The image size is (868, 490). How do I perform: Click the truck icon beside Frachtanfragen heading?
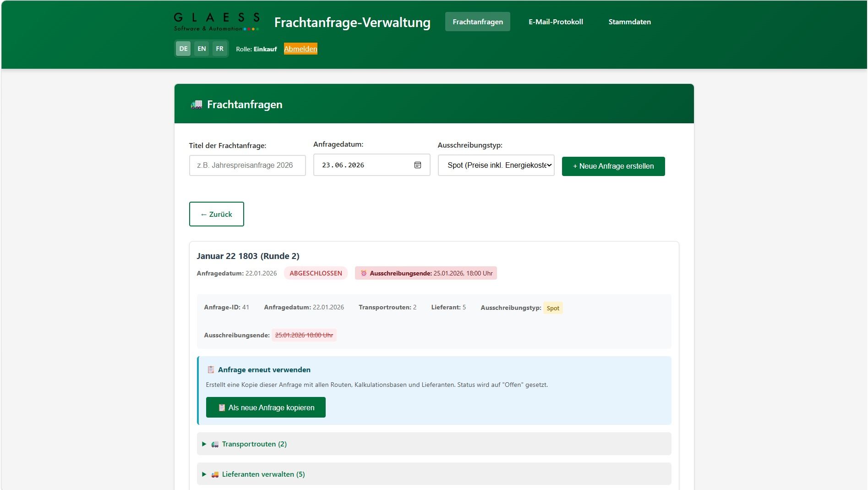click(197, 105)
